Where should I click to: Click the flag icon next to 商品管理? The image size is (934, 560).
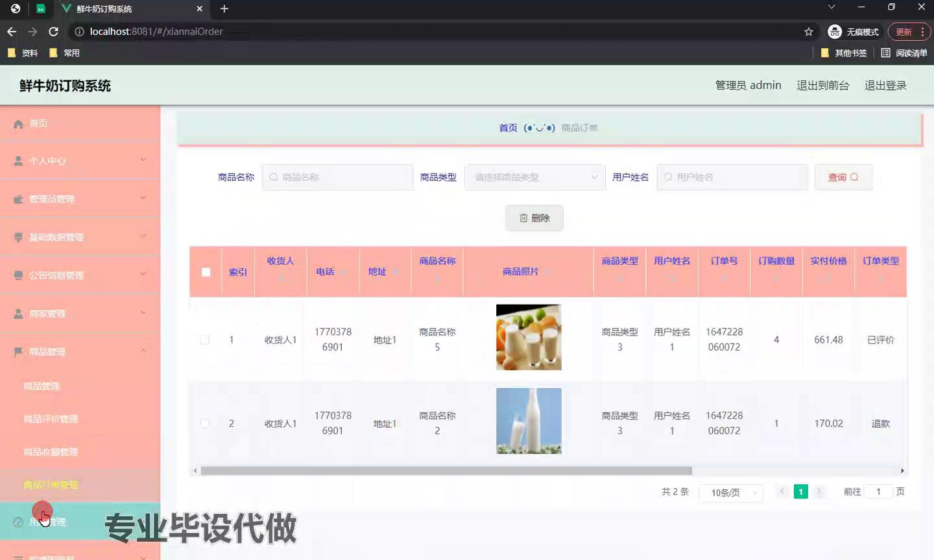click(x=18, y=352)
